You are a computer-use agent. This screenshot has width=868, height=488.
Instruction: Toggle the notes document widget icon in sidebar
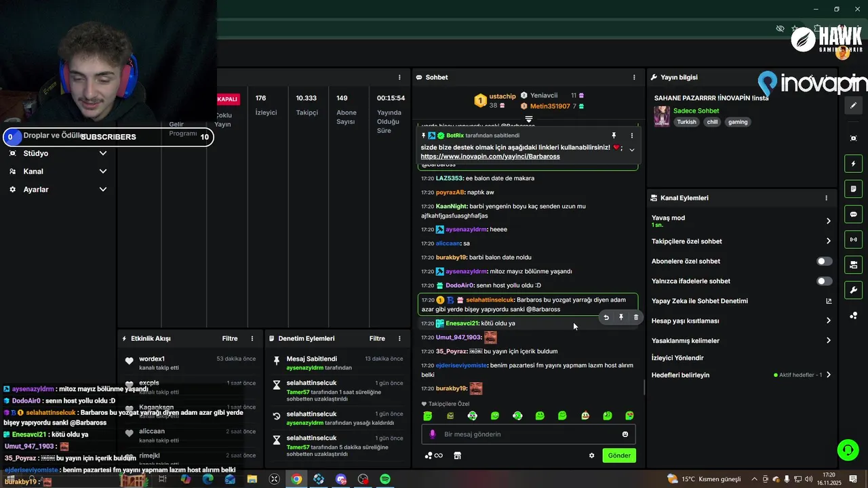click(x=853, y=188)
